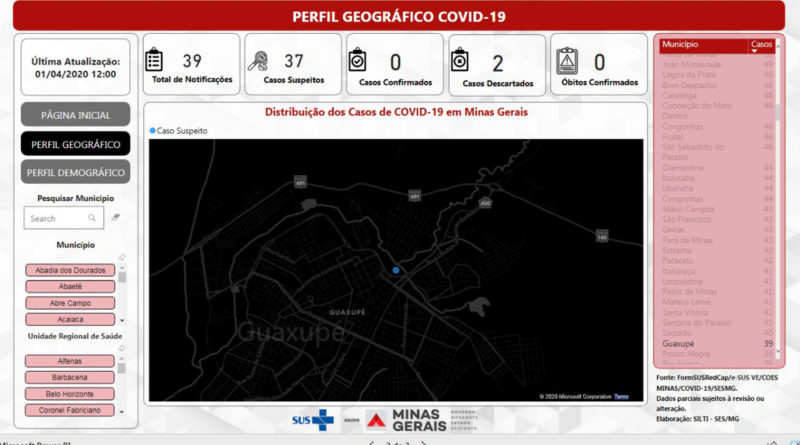
Task: Click the blue suspected case dot on map
Action: (396, 270)
